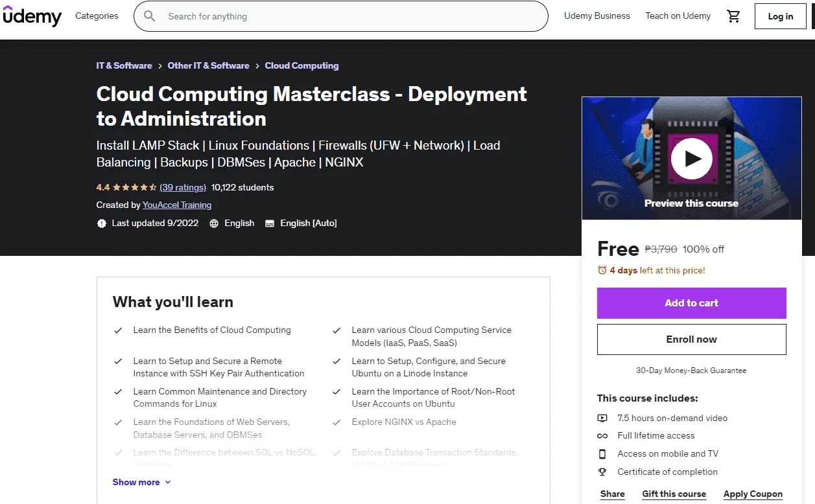Click What you'll learn heading
Viewport: 815px width, 504px height.
tap(173, 302)
